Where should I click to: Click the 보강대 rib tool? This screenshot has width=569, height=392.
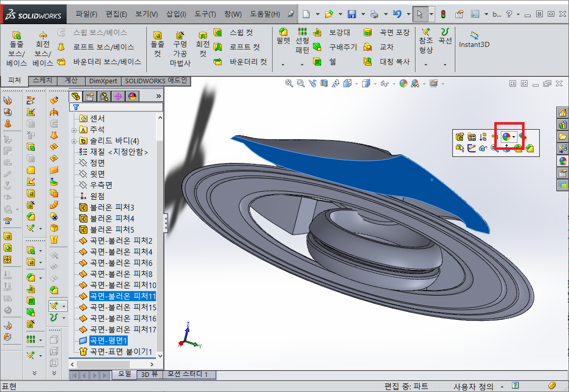(332, 33)
